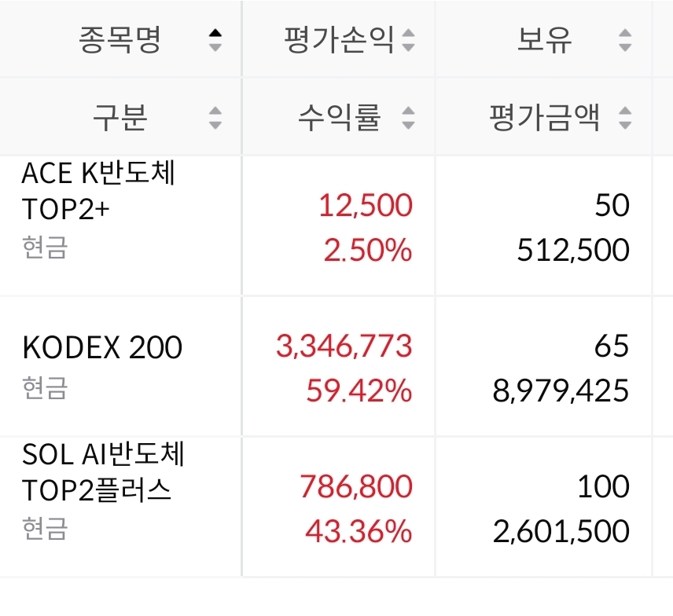Click the 2,601,500 valuation amount
The height and width of the screenshot is (616, 673).
click(561, 531)
